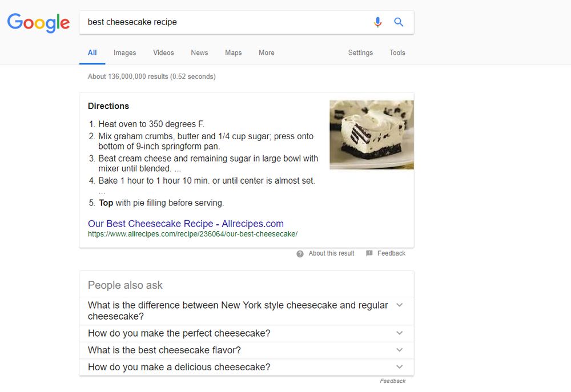
Task: Open Our Best Cheesecake Recipe Allrecipes link
Action: pos(186,224)
